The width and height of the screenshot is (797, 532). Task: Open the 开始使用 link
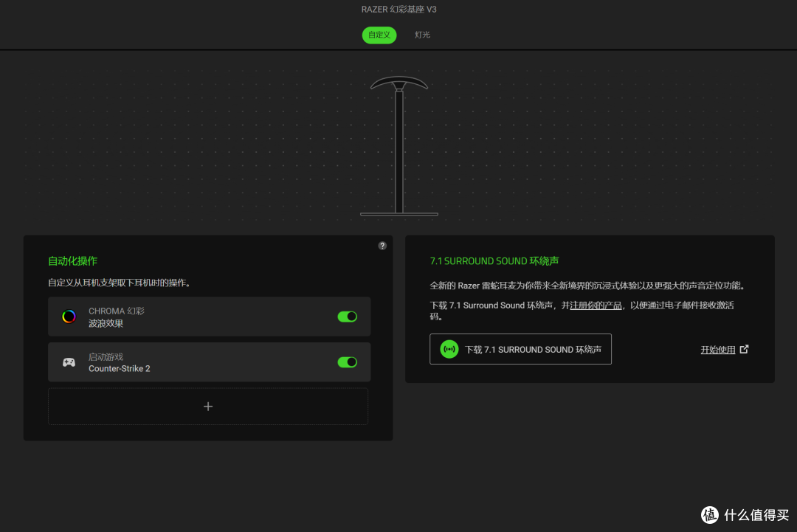click(718, 350)
